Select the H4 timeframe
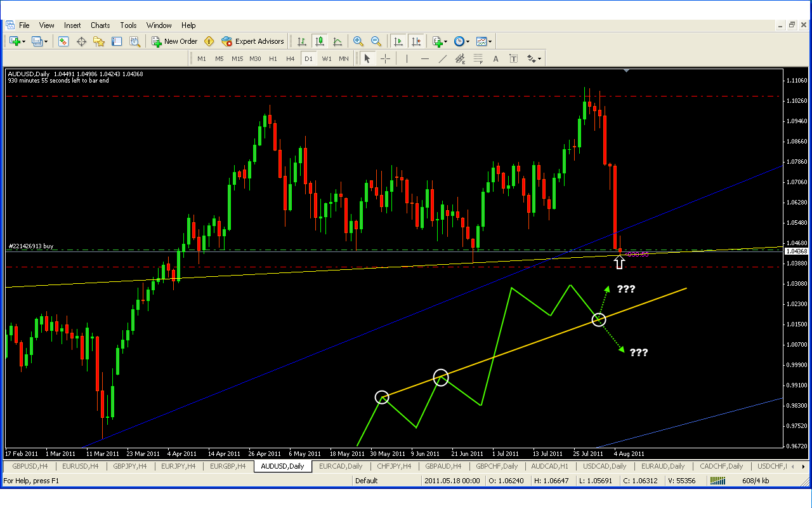This screenshot has width=812, height=508. click(290, 59)
